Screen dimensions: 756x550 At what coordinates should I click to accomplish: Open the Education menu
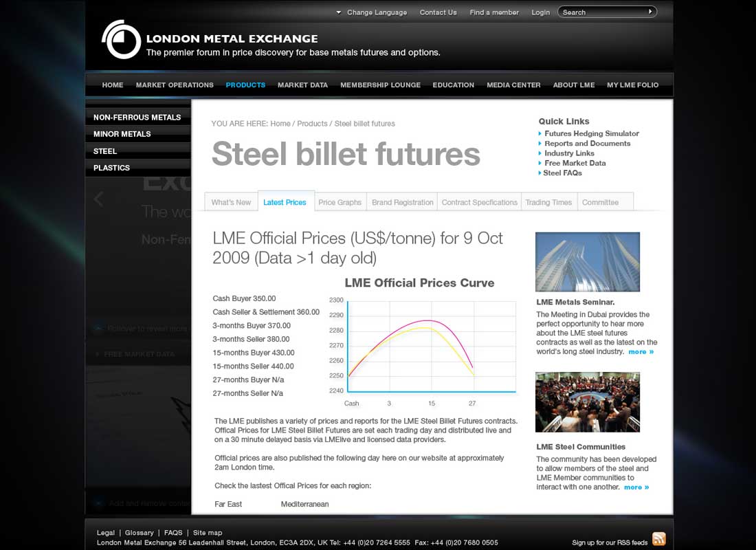pos(453,85)
